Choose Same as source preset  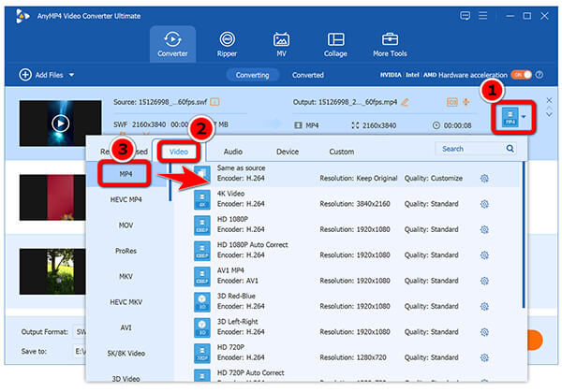[x=346, y=174]
